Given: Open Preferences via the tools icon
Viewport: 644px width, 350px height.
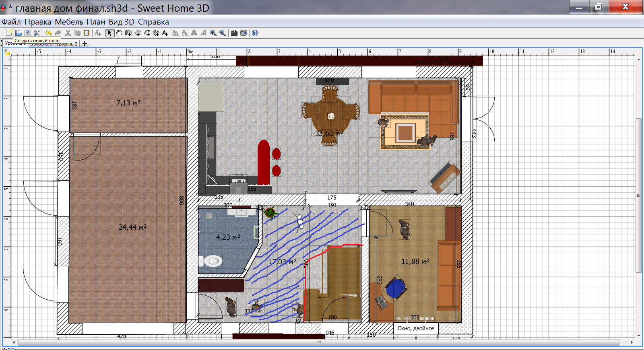Looking at the screenshot, I should (37, 33).
